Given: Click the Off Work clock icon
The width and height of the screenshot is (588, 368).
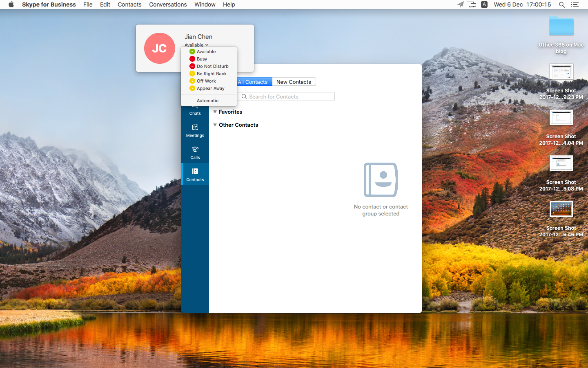Looking at the screenshot, I should click(x=192, y=81).
